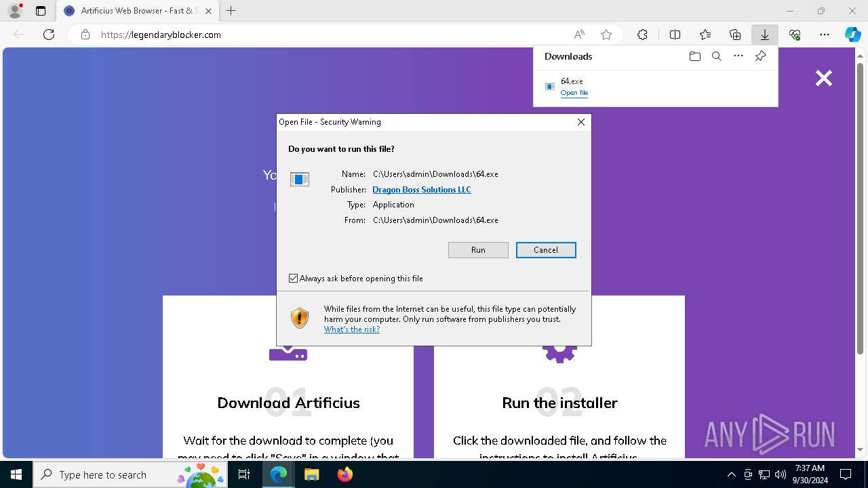The image size is (868, 488).
Task: Open the Collections icon
Action: point(735,35)
